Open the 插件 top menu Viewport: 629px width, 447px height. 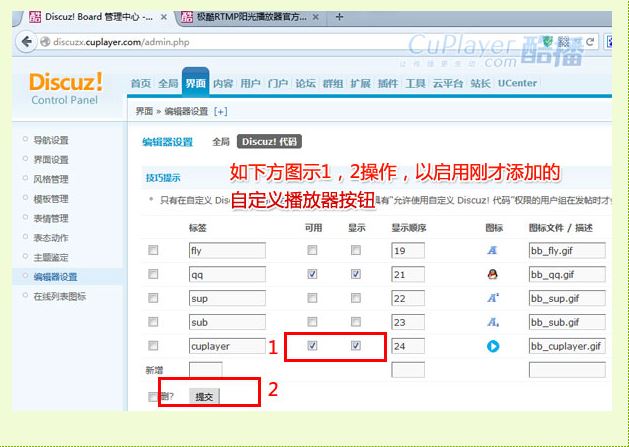click(x=388, y=83)
